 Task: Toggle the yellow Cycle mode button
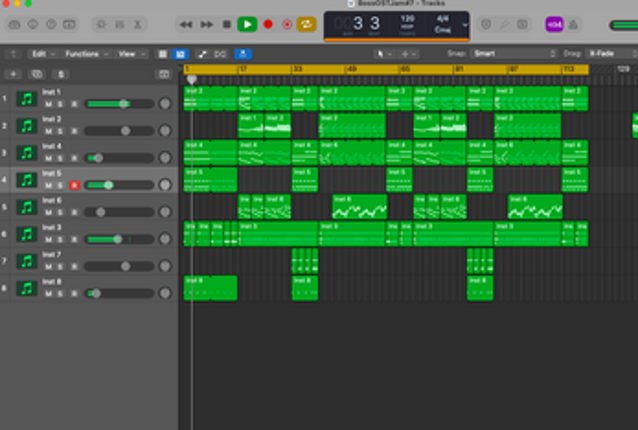pos(306,23)
